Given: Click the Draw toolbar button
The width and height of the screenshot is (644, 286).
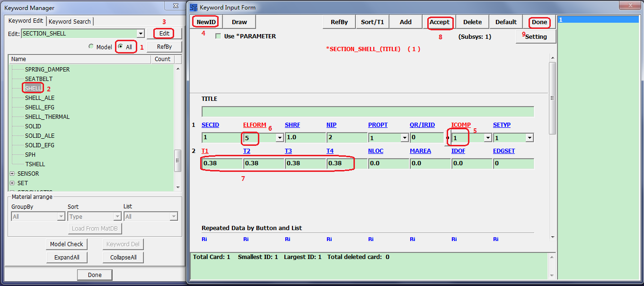Looking at the screenshot, I should 239,22.
